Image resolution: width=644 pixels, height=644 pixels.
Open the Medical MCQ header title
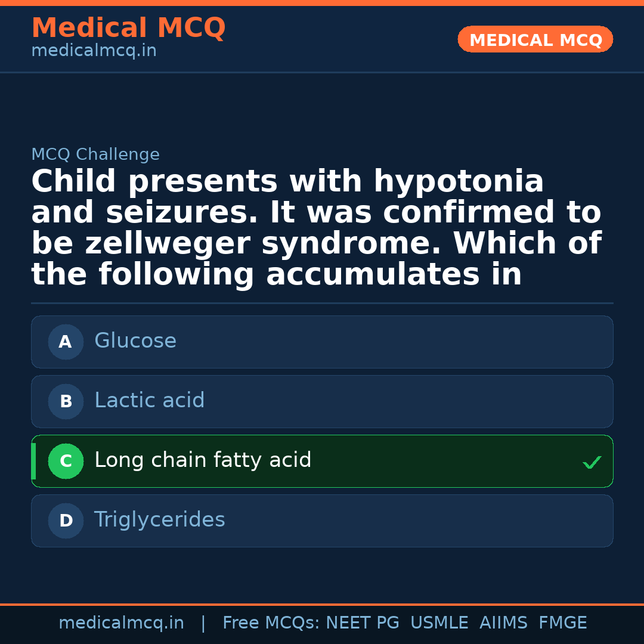tap(128, 28)
